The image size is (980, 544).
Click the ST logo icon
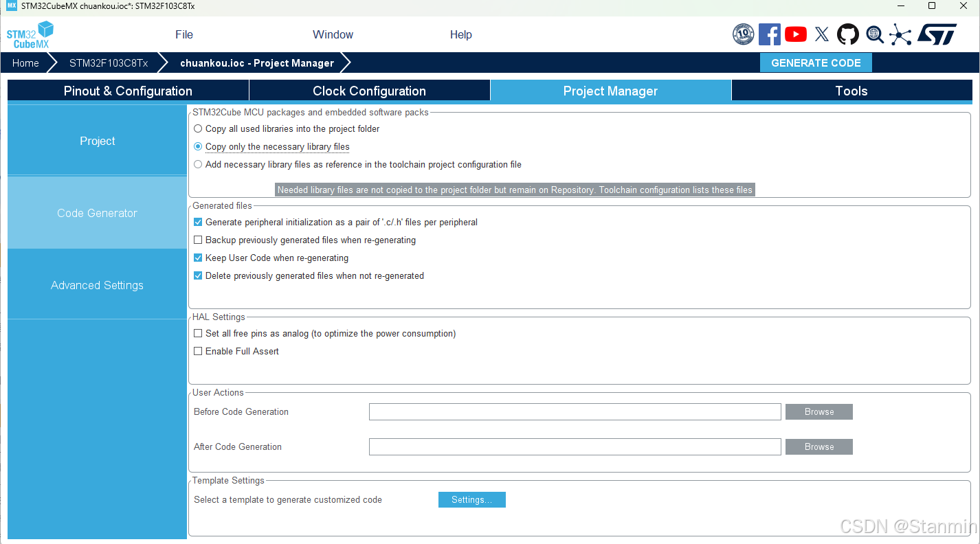[x=937, y=34]
